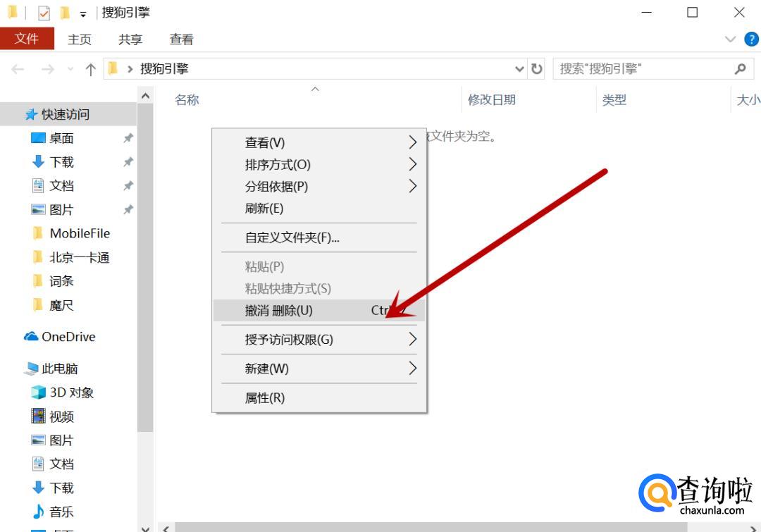
Task: Open the recent locations dropdown arrow
Action: point(70,70)
